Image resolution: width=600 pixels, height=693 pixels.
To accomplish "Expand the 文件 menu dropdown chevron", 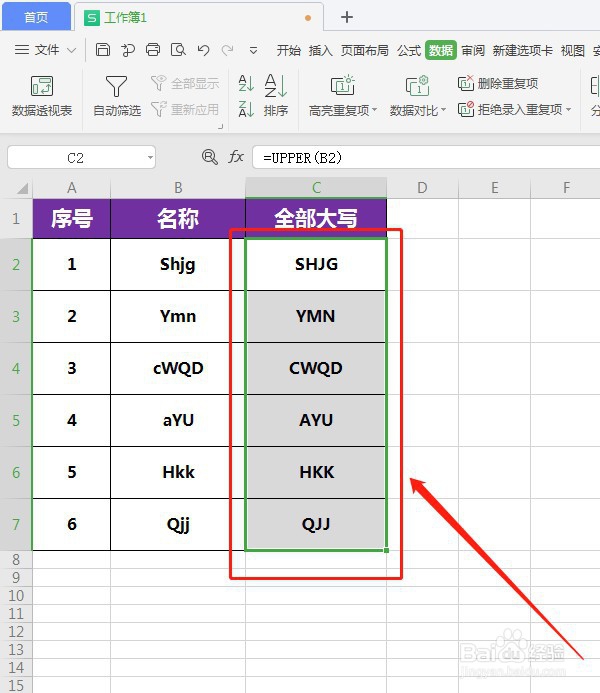I will click(71, 50).
